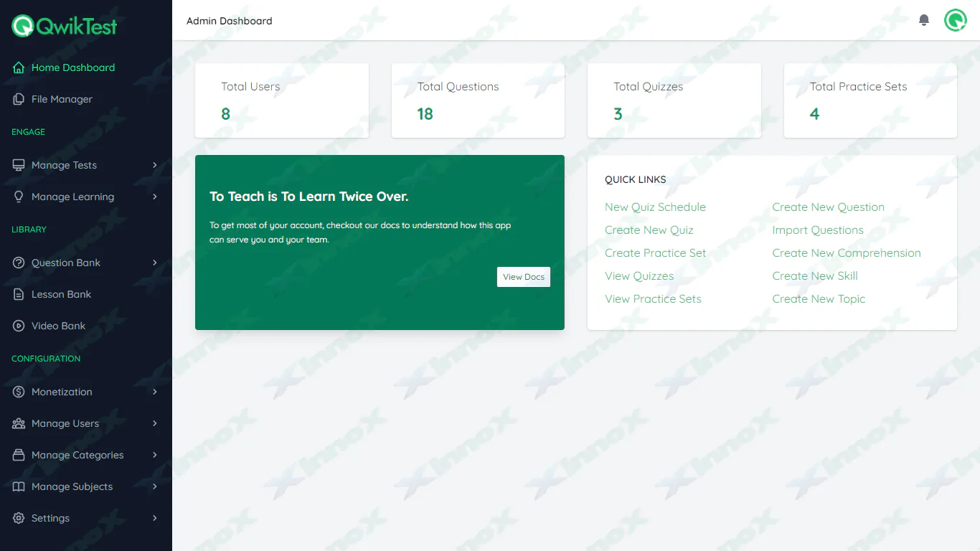Expand the Question Bank submenu arrow
Image resolution: width=980 pixels, height=551 pixels.
click(155, 263)
